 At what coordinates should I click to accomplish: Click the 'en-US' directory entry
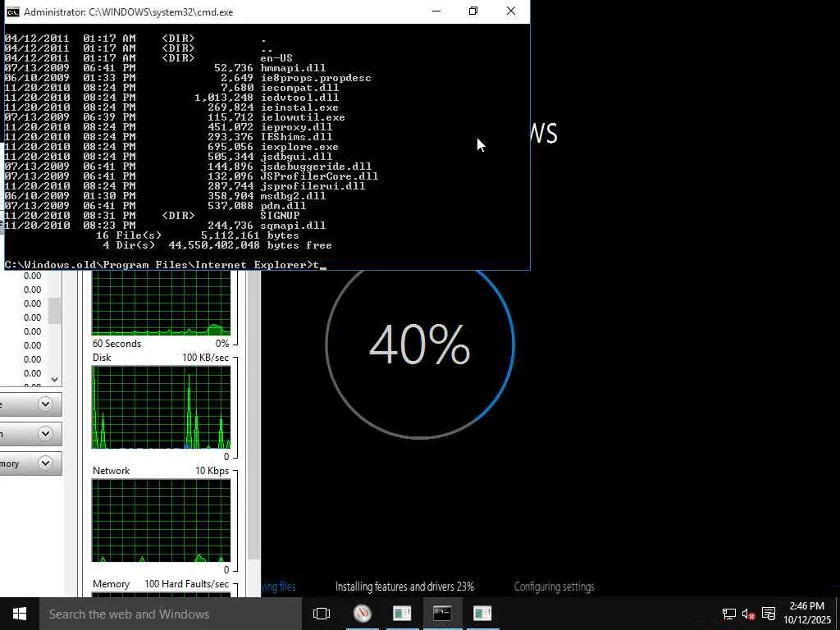[276, 58]
